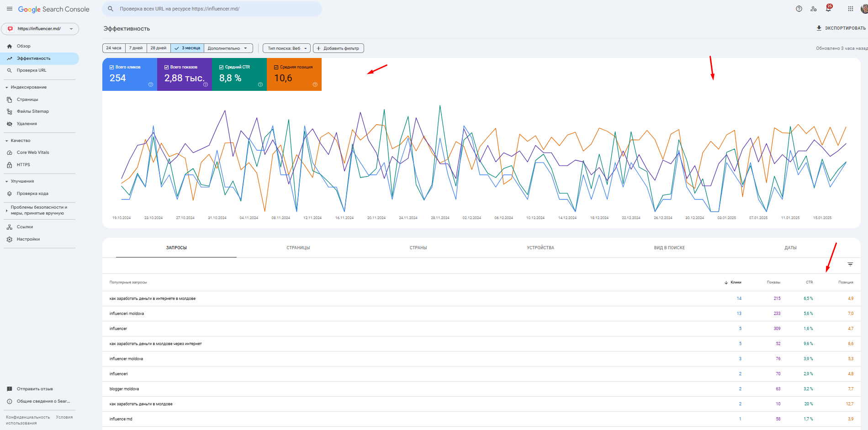Click the help question mark icon

[799, 9]
